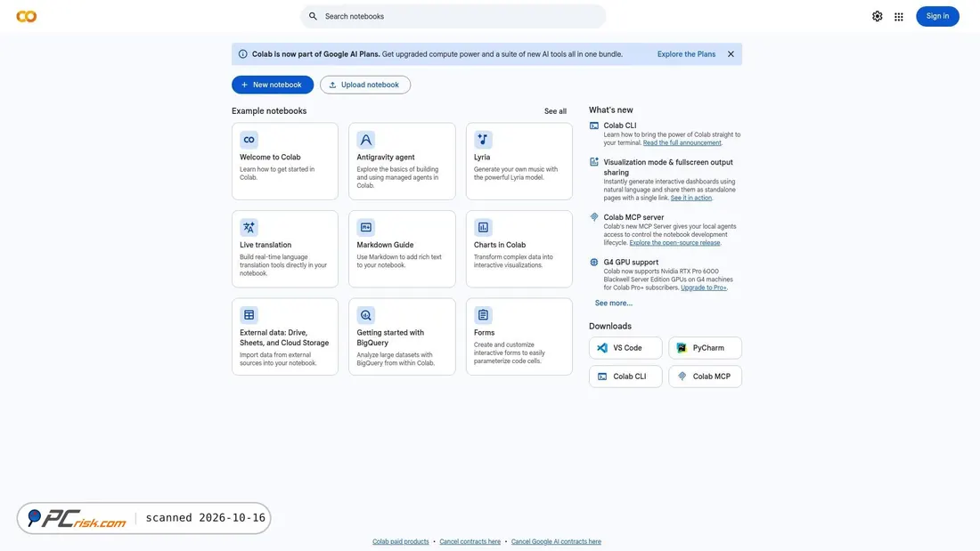Screen dimensions: 980x551
Task: Click the Colab MCP server news icon
Action: pos(593,217)
